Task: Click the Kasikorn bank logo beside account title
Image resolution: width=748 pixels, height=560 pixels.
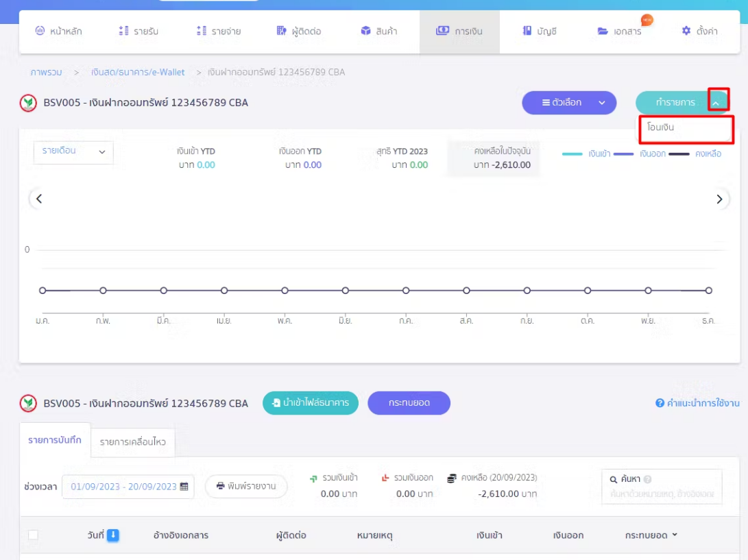Action: coord(28,103)
